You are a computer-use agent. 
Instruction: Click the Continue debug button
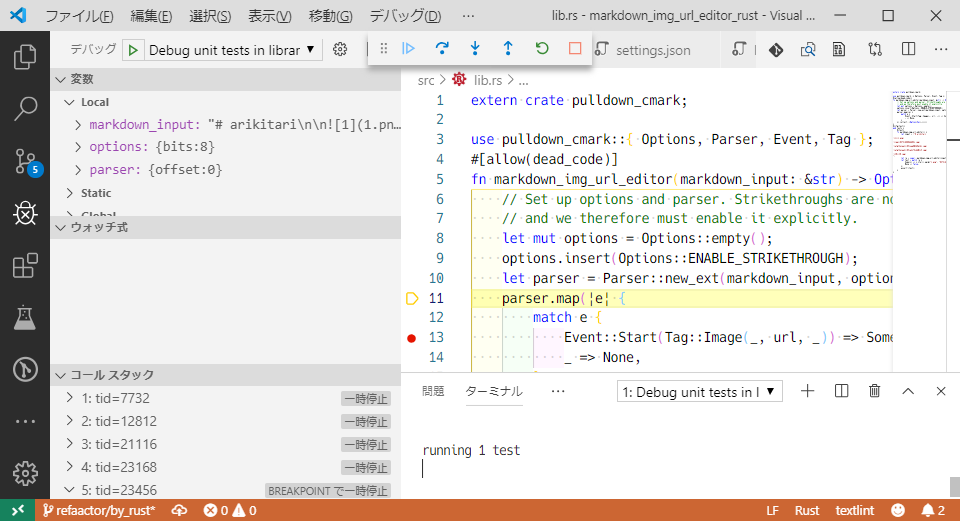(408, 48)
